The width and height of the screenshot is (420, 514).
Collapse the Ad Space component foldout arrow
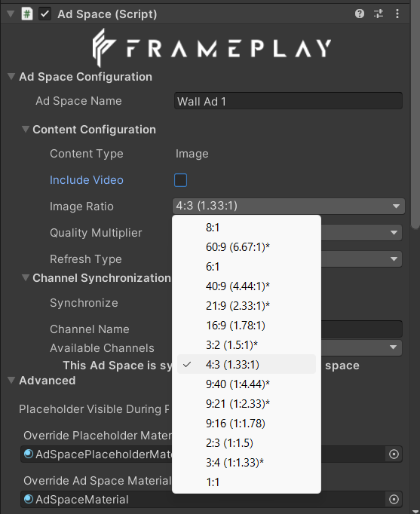tap(11, 14)
